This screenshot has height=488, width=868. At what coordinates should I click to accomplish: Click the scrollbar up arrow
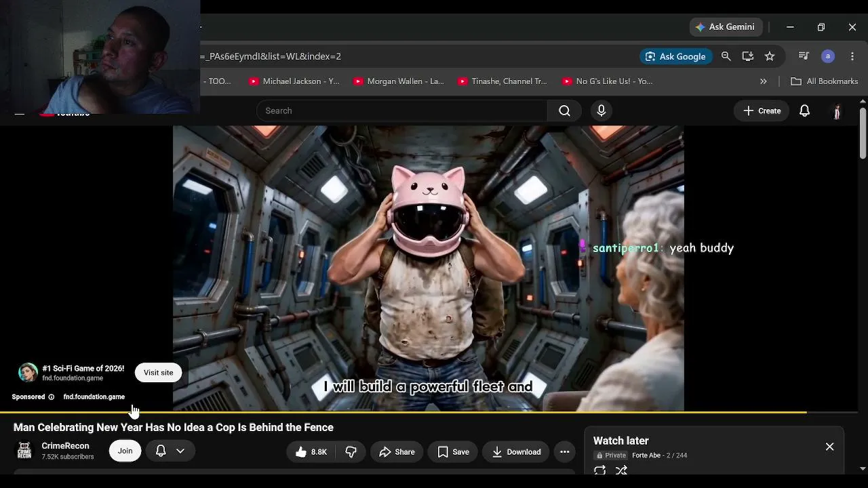click(x=863, y=102)
